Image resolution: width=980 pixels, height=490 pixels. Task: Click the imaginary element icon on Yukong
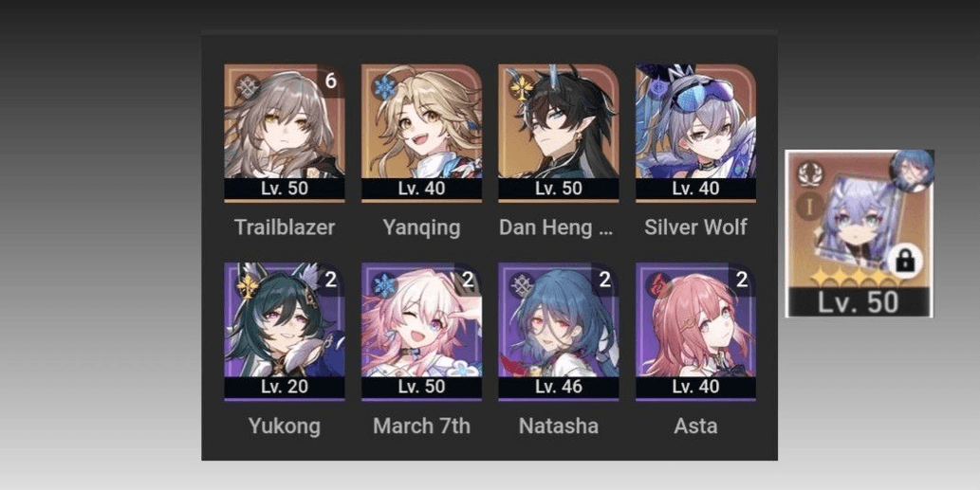pos(248,286)
